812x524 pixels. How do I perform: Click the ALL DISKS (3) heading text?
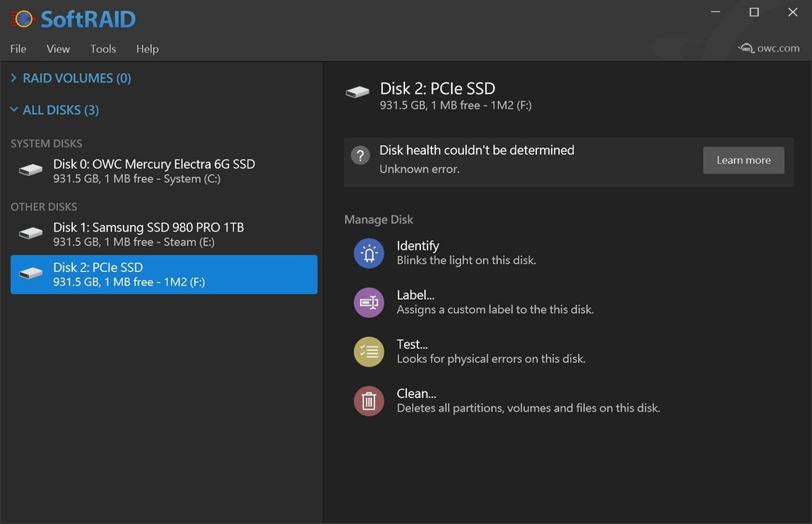click(x=60, y=109)
